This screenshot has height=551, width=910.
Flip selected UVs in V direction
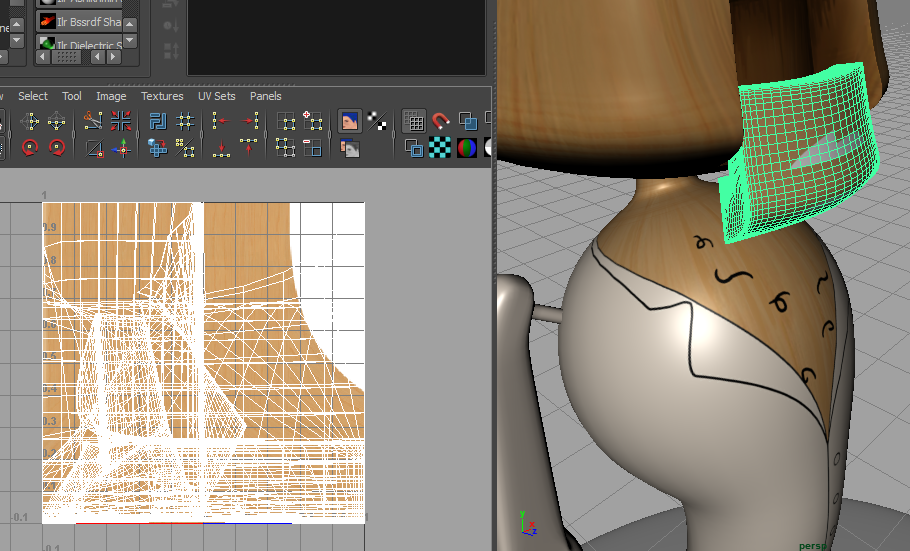[x=56, y=122]
